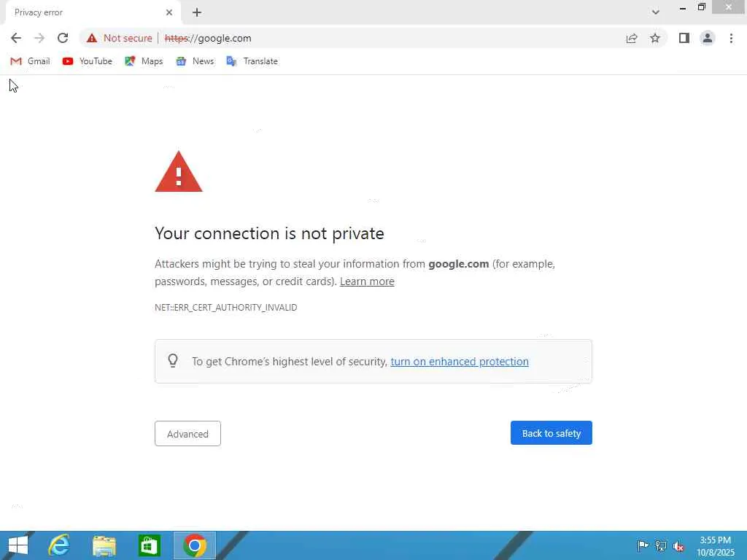Click the Advanced button
747x560 pixels.
(x=187, y=433)
